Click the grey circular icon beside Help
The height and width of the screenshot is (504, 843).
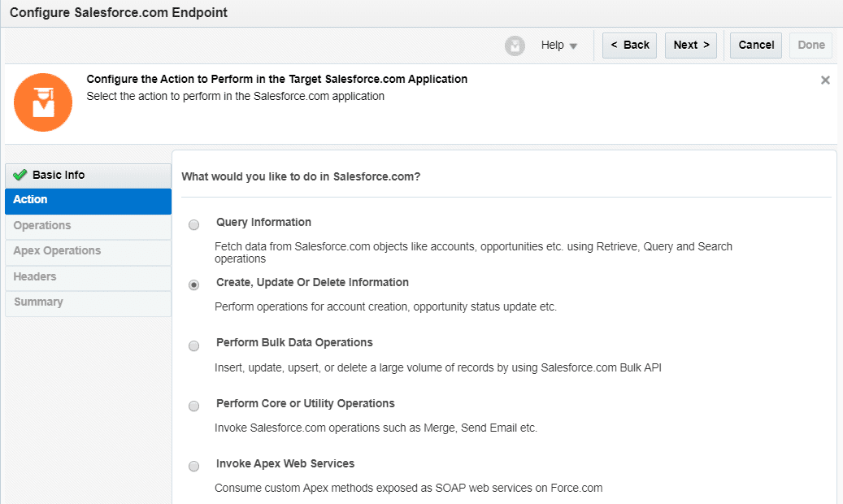(515, 46)
